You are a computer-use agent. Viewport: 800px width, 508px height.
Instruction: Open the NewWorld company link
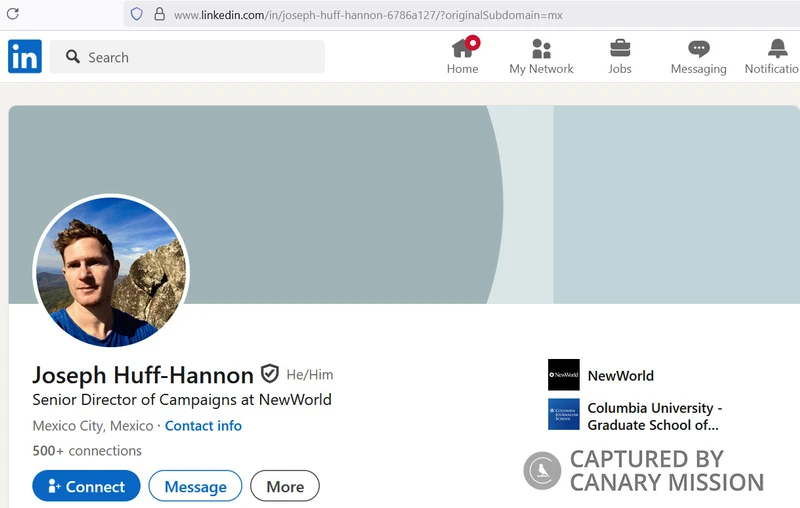620,376
